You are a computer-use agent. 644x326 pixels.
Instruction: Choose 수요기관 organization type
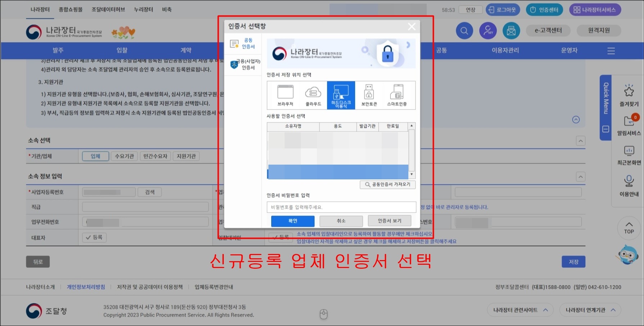point(124,156)
